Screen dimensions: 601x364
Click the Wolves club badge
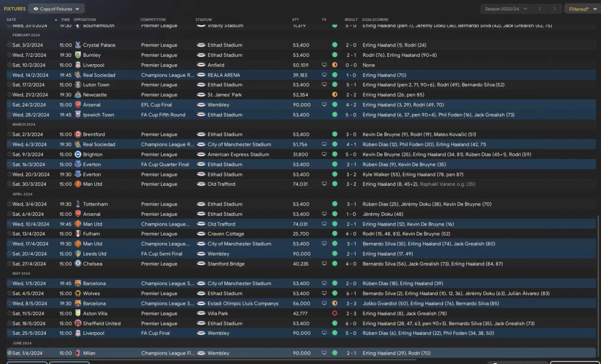coord(77,294)
